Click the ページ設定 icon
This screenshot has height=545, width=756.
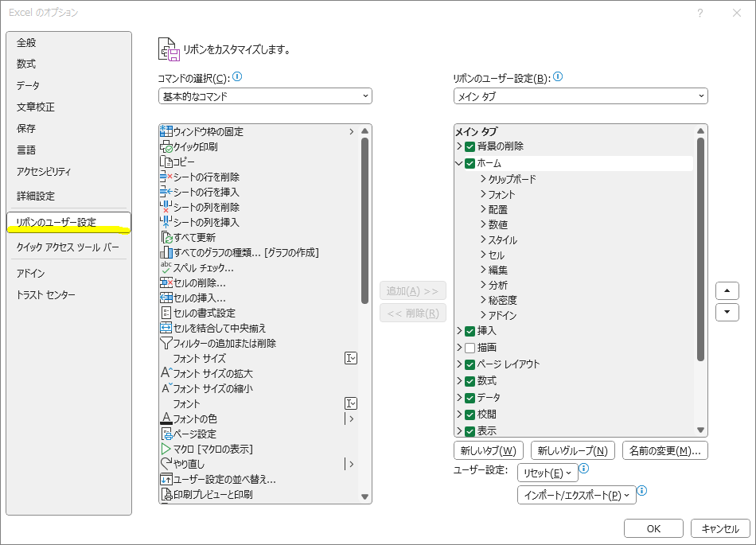[x=166, y=434]
